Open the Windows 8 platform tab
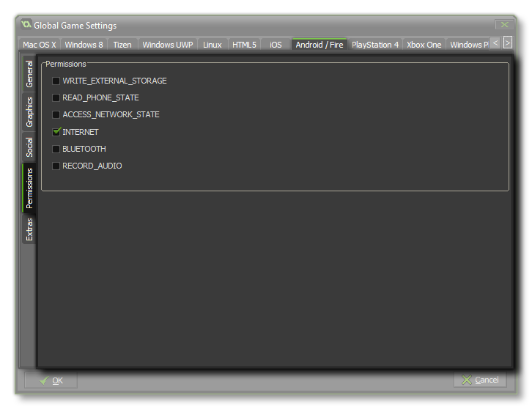The height and width of the screenshot is (409, 532). click(x=84, y=45)
